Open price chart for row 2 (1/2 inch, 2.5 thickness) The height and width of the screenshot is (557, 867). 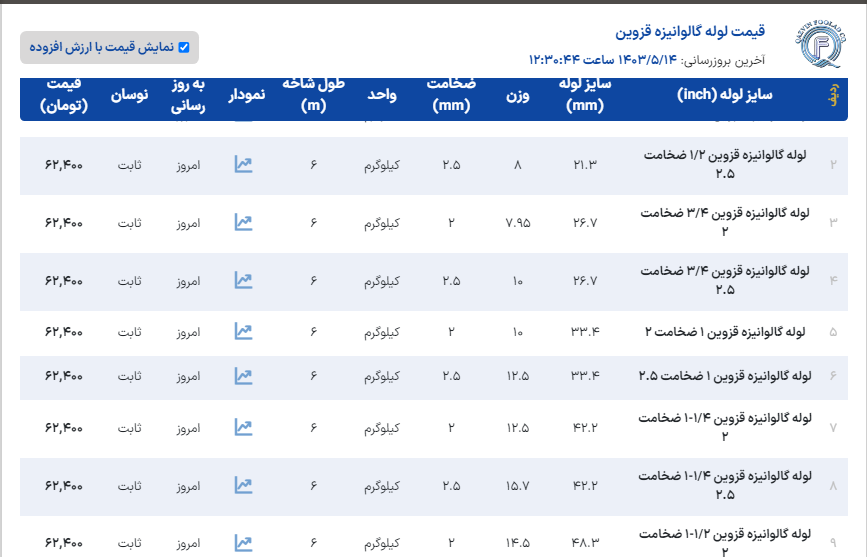243,164
